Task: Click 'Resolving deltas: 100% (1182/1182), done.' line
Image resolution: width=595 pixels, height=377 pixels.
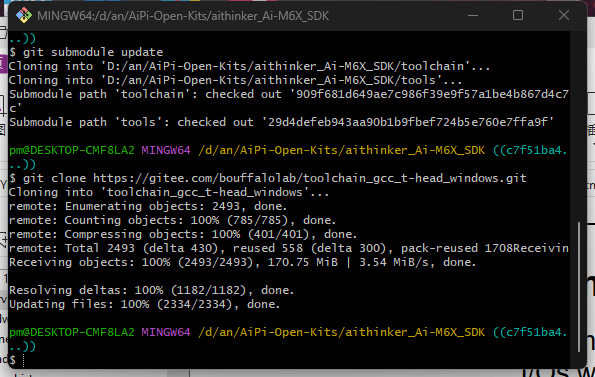Action: click(151, 291)
